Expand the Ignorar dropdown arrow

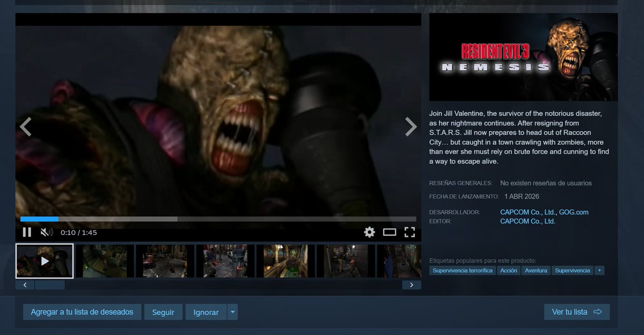pos(232,312)
